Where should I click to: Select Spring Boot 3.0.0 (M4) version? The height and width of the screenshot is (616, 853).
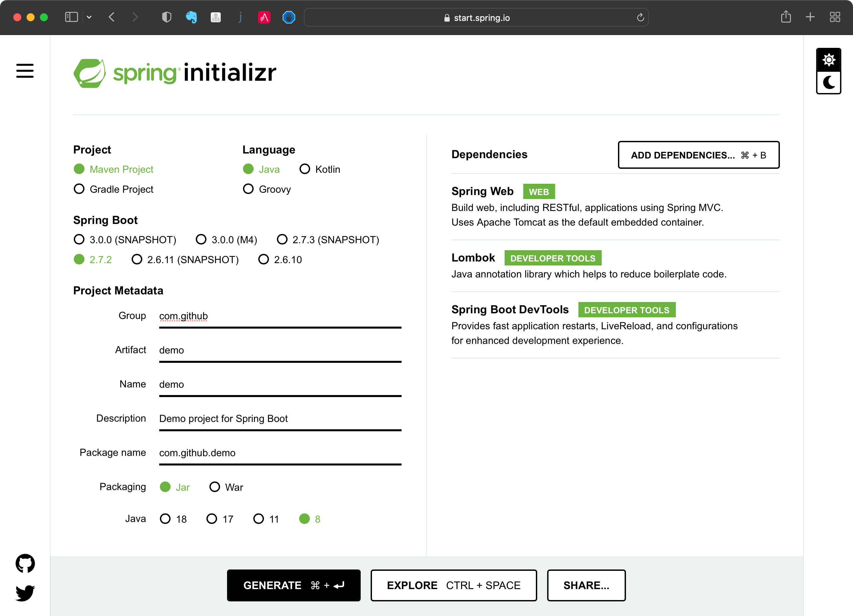(201, 240)
